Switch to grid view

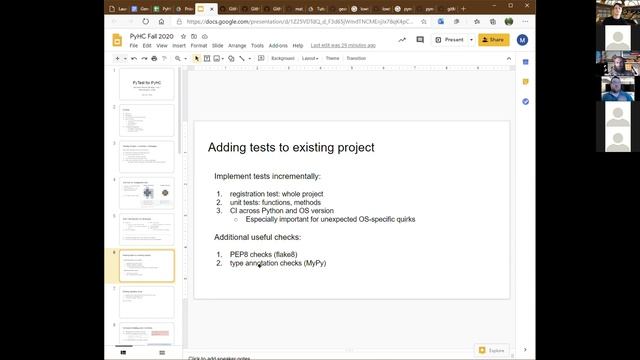(162, 352)
